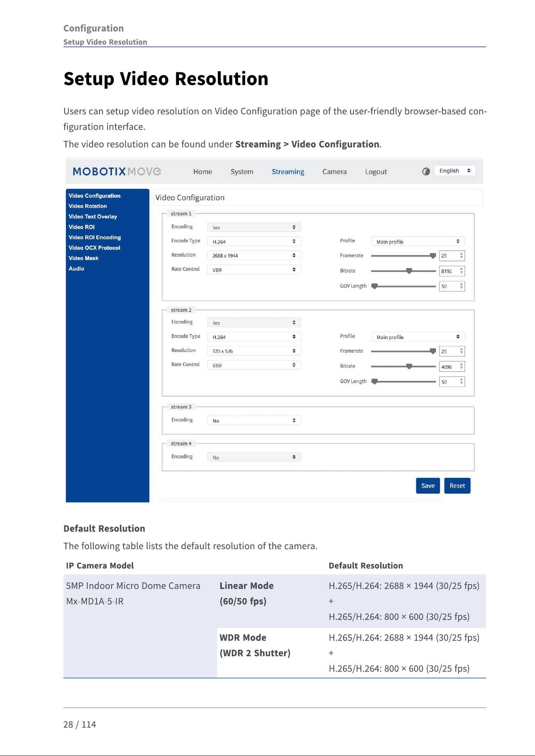Open Video OCX Protocol settings
Screen dimensions: 535x756
click(94, 248)
